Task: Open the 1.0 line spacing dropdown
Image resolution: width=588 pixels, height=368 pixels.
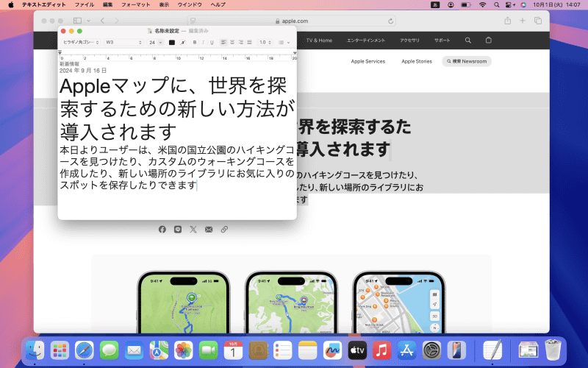Action: [x=265, y=43]
